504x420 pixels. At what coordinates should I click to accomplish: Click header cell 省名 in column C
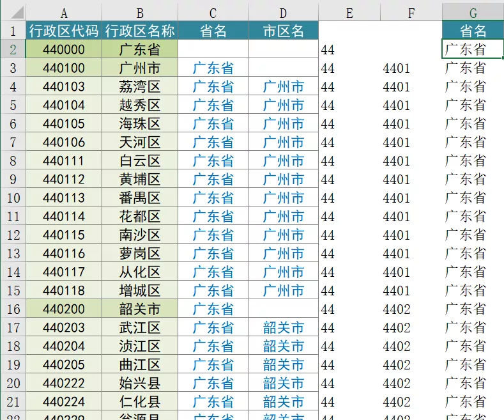pyautogui.click(x=213, y=31)
